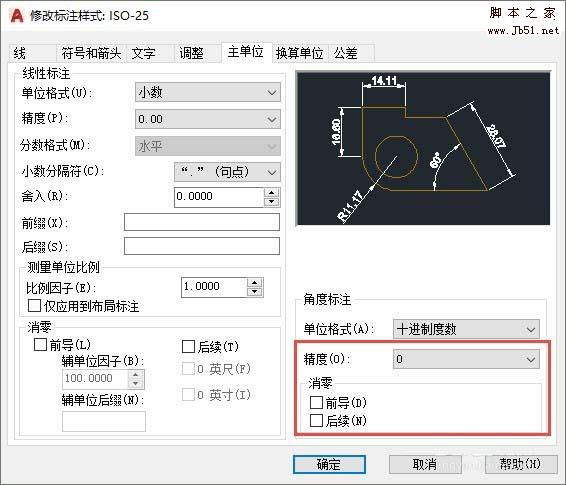Open angular 单位格式(A) dropdown showing 十进制度数
The height and width of the screenshot is (485, 566).
click(466, 329)
